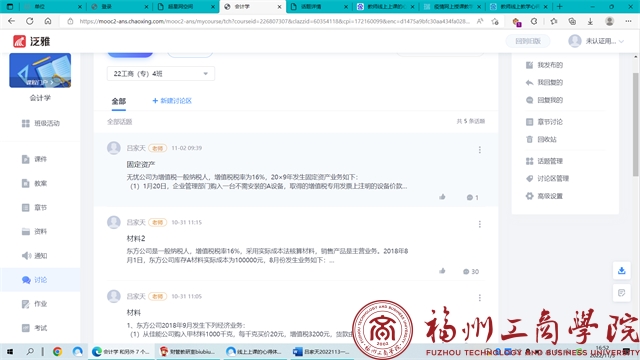Image resolution: width=640 pixels, height=360 pixels.
Task: Go to the 教案 sidebar entry
Action: point(34,183)
